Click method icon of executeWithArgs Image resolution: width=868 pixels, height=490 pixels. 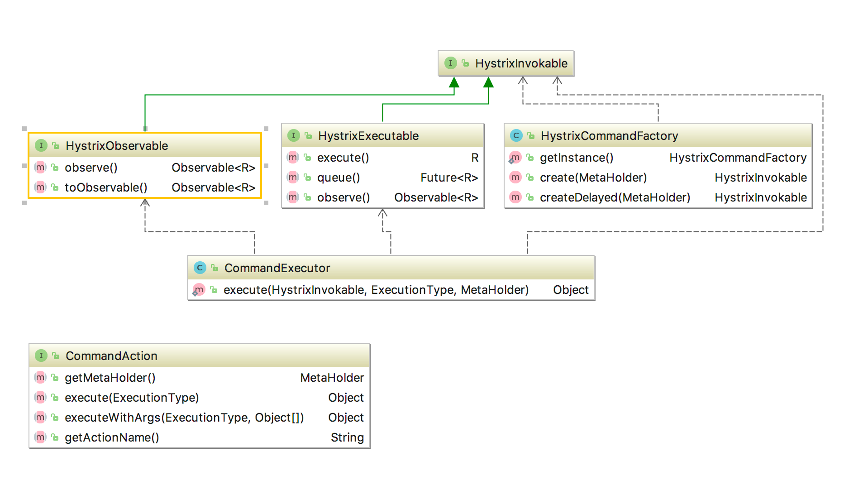pos(40,417)
